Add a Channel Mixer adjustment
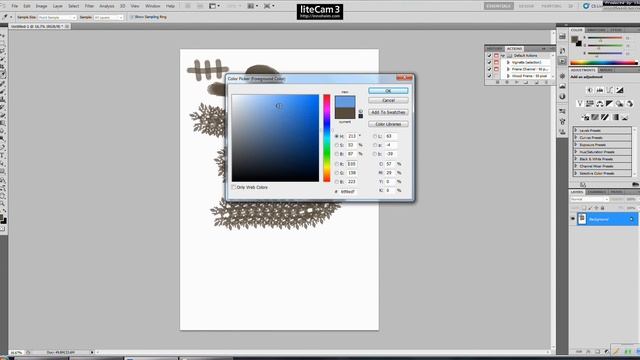The width and height of the screenshot is (640, 360). [629, 104]
